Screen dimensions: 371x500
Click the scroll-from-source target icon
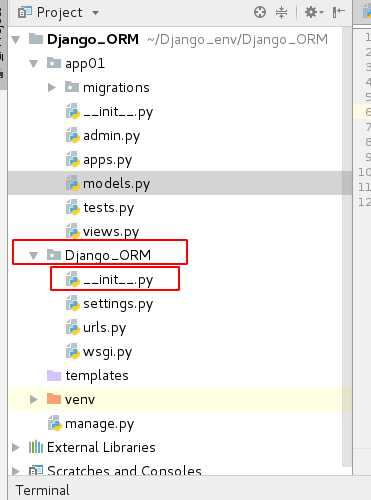260,12
